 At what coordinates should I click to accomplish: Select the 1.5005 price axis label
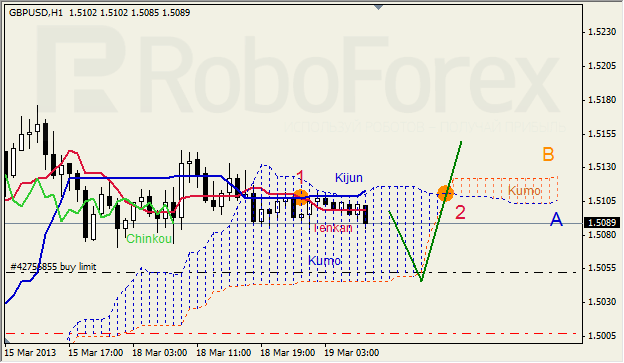(602, 336)
